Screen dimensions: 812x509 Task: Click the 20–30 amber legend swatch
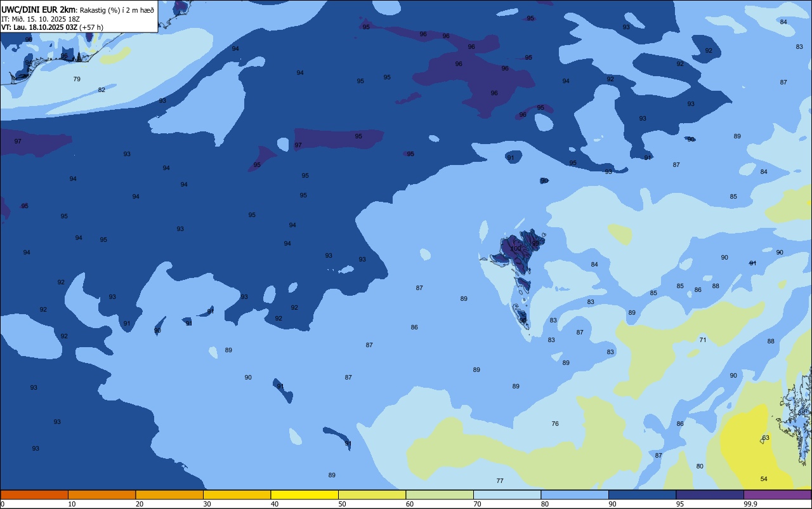169,494
